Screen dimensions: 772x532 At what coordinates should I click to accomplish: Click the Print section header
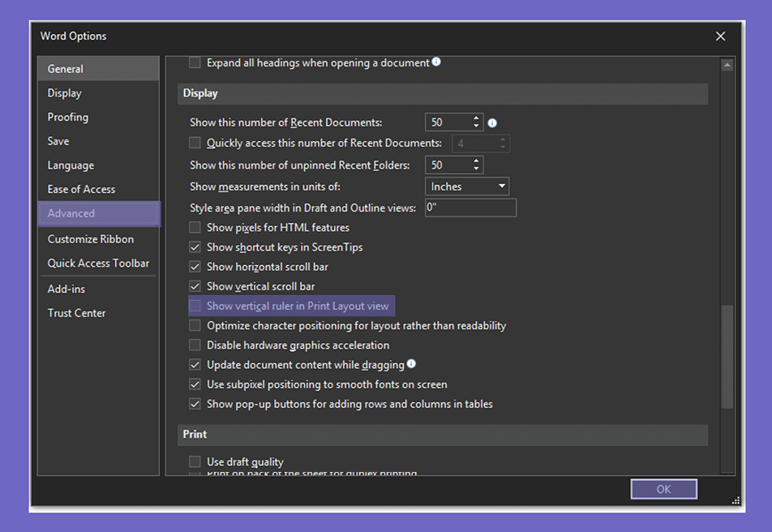[443, 435]
